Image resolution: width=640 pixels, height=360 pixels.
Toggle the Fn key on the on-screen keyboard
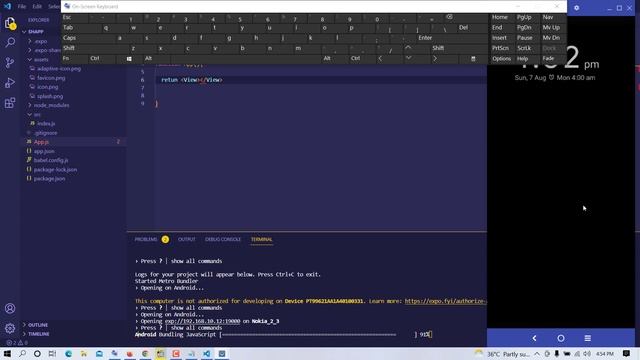(x=75, y=59)
